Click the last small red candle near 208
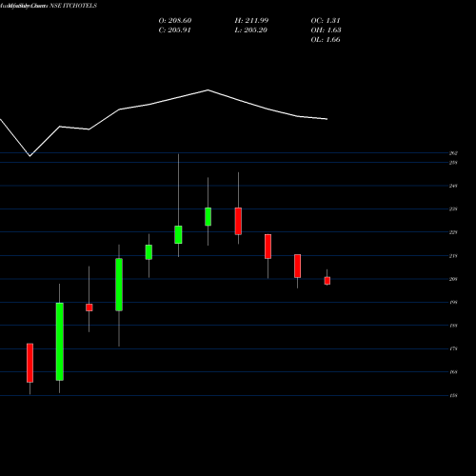 point(327,281)
